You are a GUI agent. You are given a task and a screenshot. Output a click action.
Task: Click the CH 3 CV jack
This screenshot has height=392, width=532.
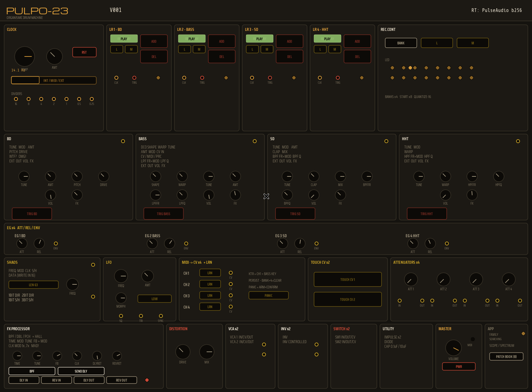pos(231,295)
